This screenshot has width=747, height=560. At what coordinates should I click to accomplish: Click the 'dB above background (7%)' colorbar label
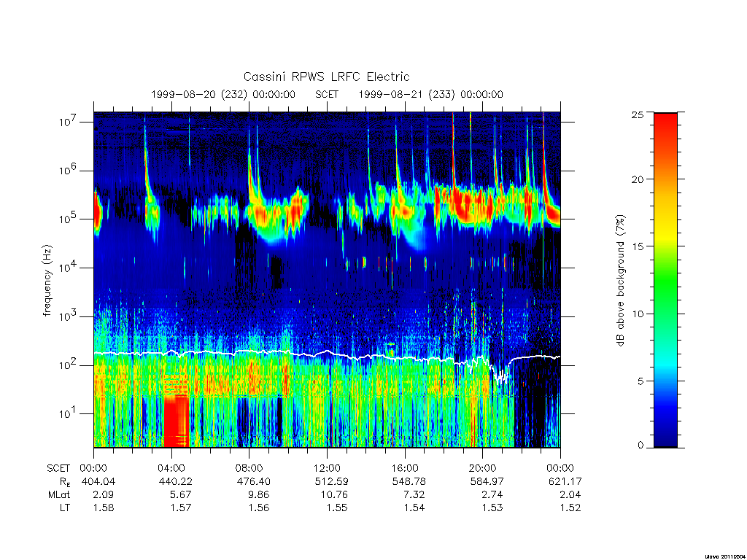pyautogui.click(x=620, y=281)
